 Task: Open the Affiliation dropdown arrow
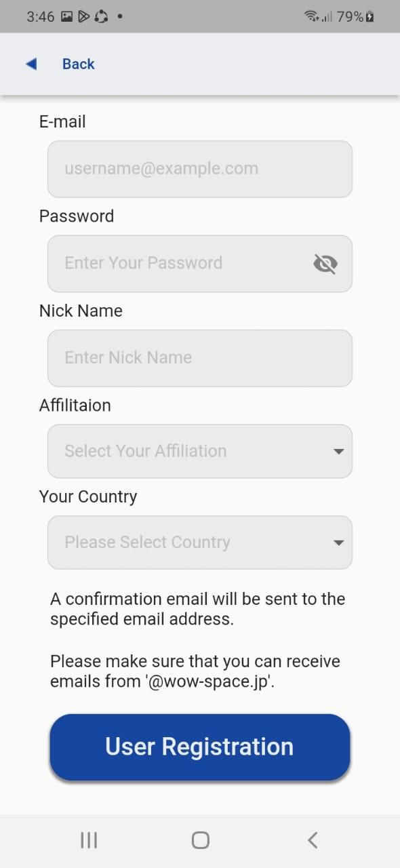click(339, 452)
